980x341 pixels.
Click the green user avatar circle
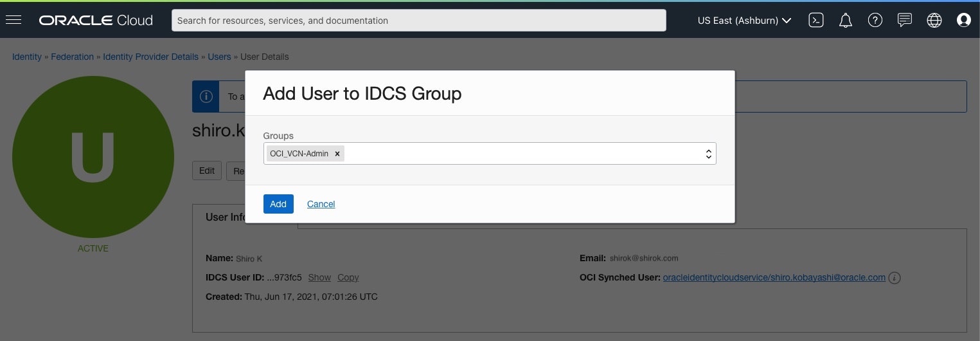click(x=93, y=157)
